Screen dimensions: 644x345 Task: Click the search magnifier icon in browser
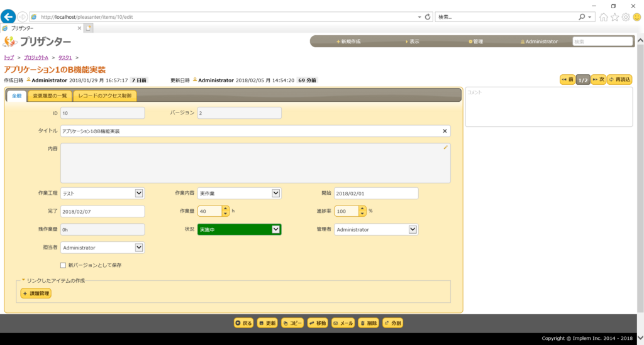582,17
